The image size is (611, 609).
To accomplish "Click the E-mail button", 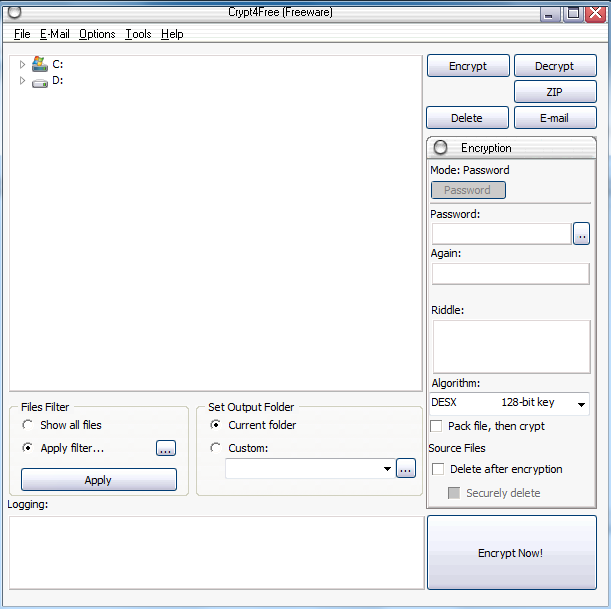I will [555, 118].
